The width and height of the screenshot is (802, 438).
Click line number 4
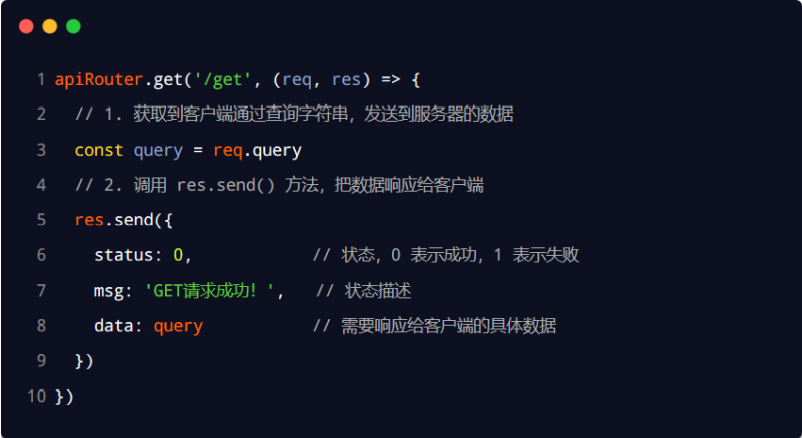coord(41,185)
